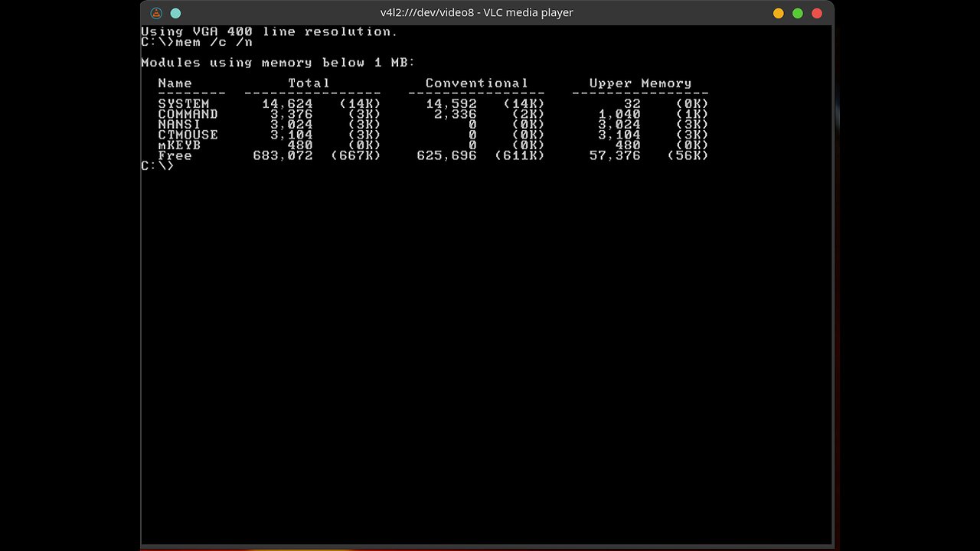This screenshot has height=551, width=980.
Task: Click the green maximize window button
Action: (798, 13)
